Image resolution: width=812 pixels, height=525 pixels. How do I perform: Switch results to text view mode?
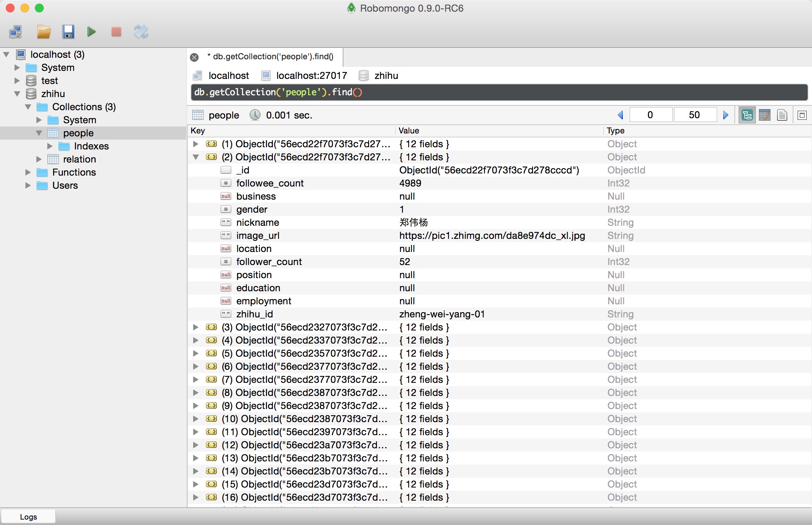point(782,115)
